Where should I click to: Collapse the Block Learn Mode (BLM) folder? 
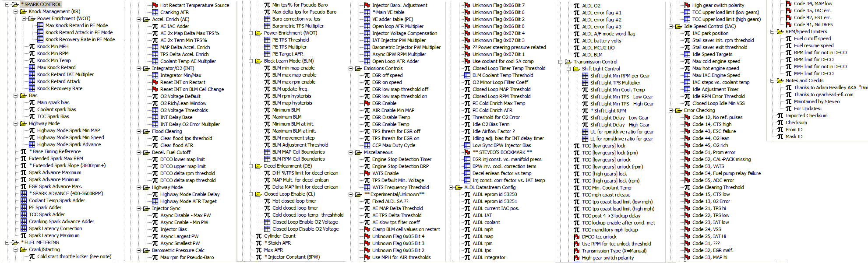tap(251, 61)
